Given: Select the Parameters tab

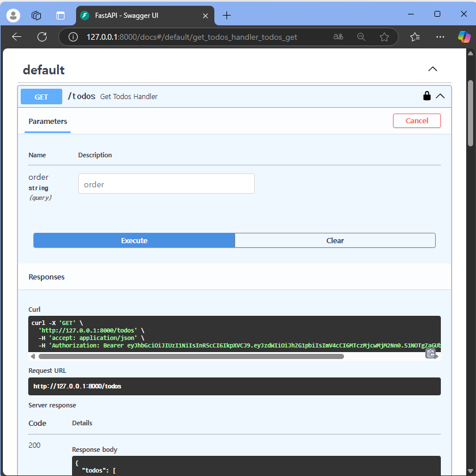Looking at the screenshot, I should click(48, 122).
